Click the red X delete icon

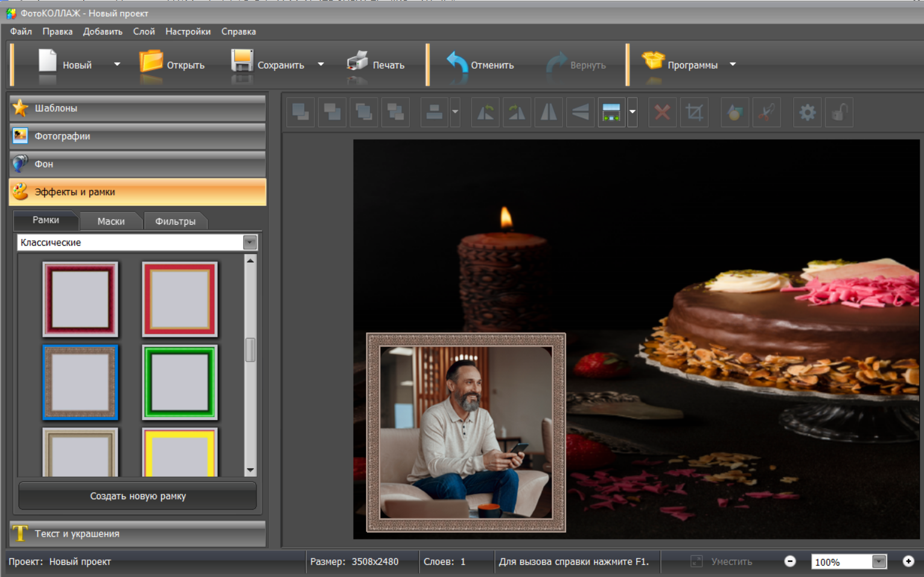tap(662, 113)
